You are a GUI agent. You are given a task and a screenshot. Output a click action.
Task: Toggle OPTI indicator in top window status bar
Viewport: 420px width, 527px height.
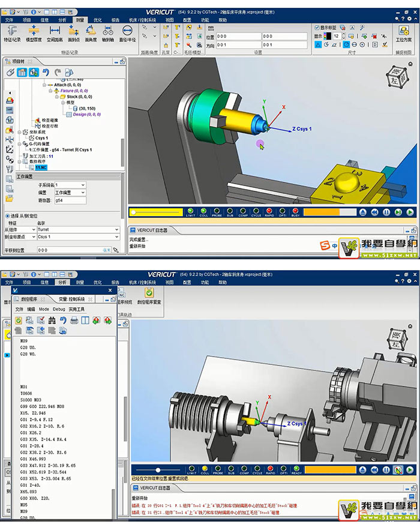pos(282,212)
